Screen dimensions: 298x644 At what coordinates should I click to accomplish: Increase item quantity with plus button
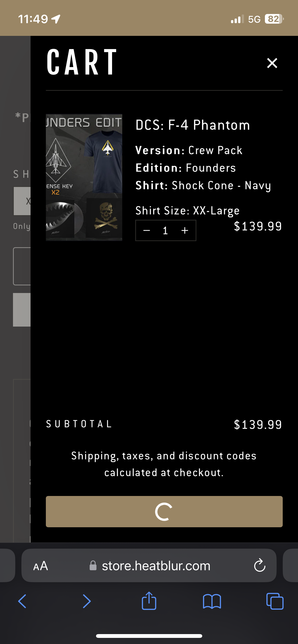[185, 230]
